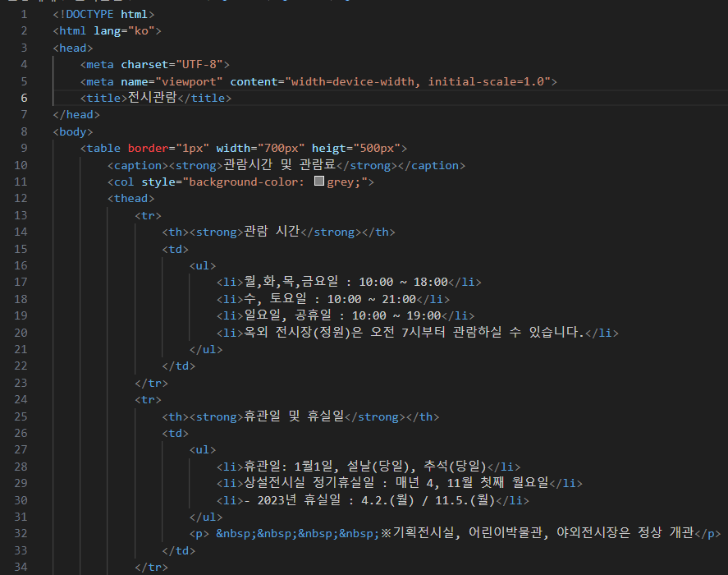Click the opening ul tag on line 16
The width and height of the screenshot is (728, 575).
[203, 266]
